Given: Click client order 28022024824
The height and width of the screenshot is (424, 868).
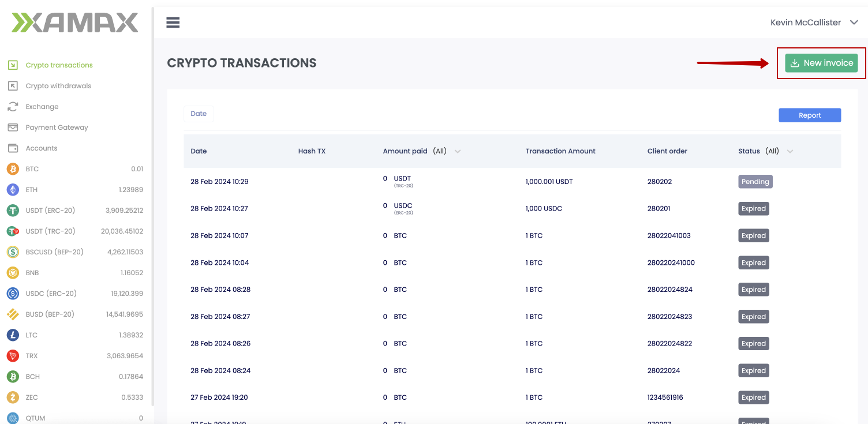Looking at the screenshot, I should 669,290.
